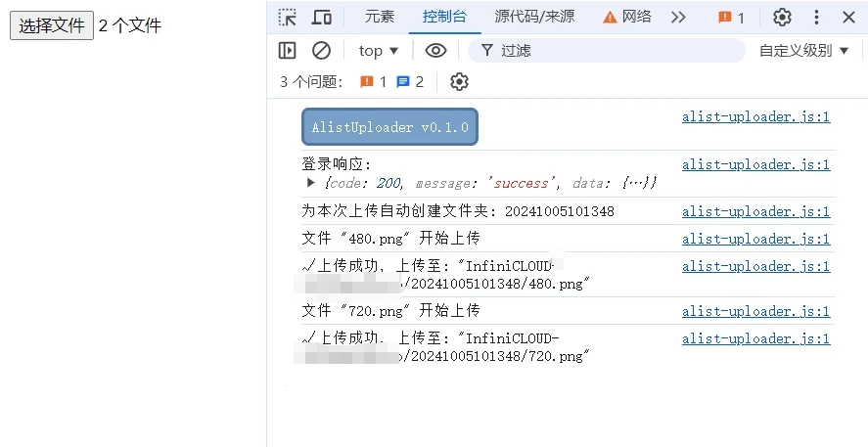The image size is (868, 447).
Task: Open the 网络 tab
Action: pos(626,17)
